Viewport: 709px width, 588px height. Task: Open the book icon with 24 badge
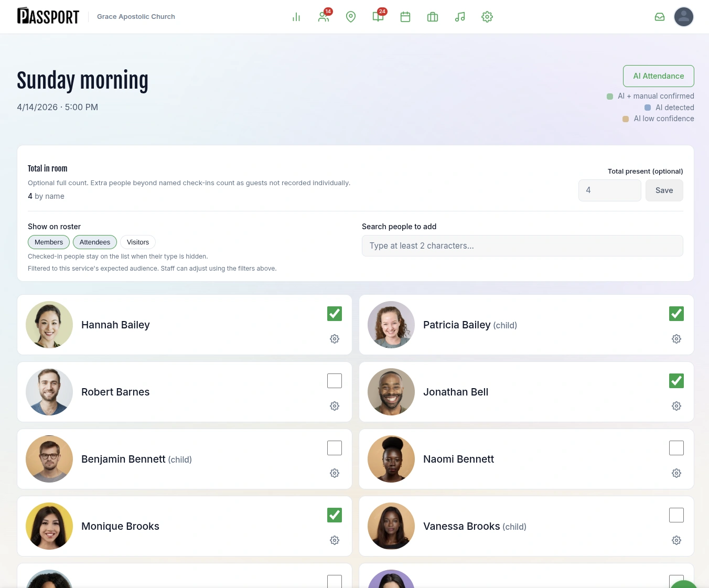coord(379,16)
